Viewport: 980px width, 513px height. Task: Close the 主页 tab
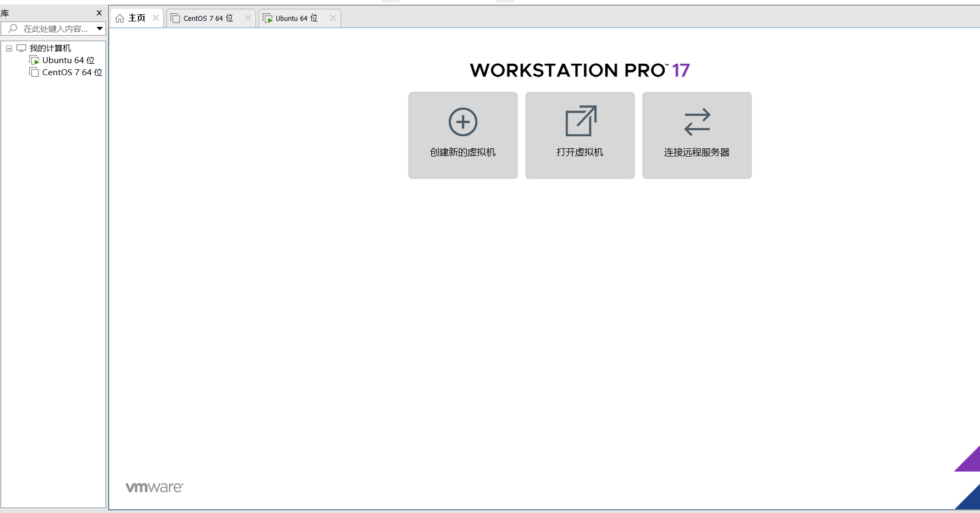156,18
